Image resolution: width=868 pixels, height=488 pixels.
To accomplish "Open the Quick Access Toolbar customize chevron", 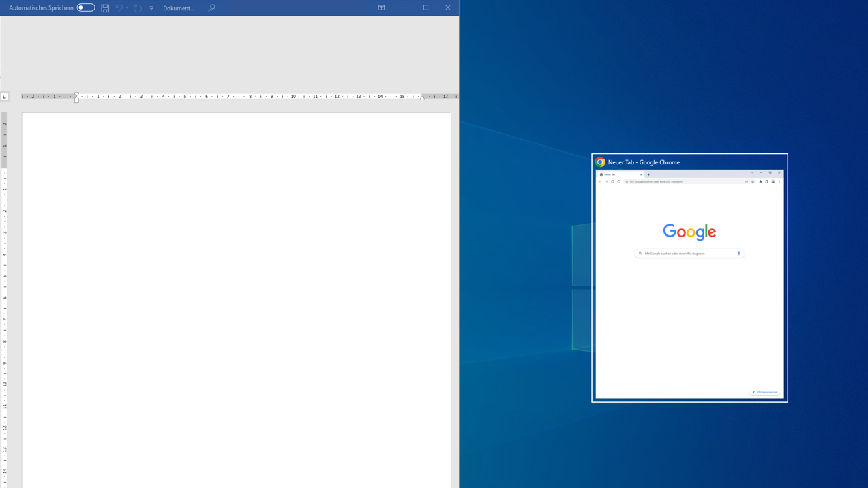I will coord(151,7).
